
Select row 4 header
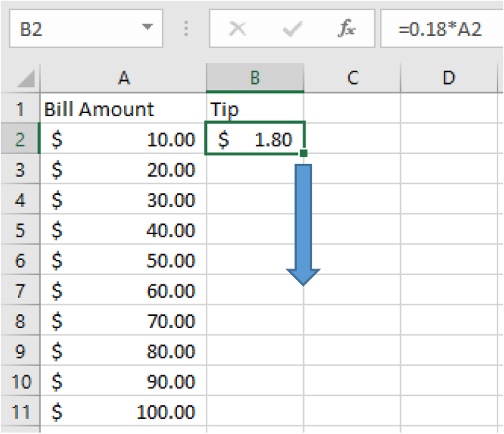click(x=20, y=199)
